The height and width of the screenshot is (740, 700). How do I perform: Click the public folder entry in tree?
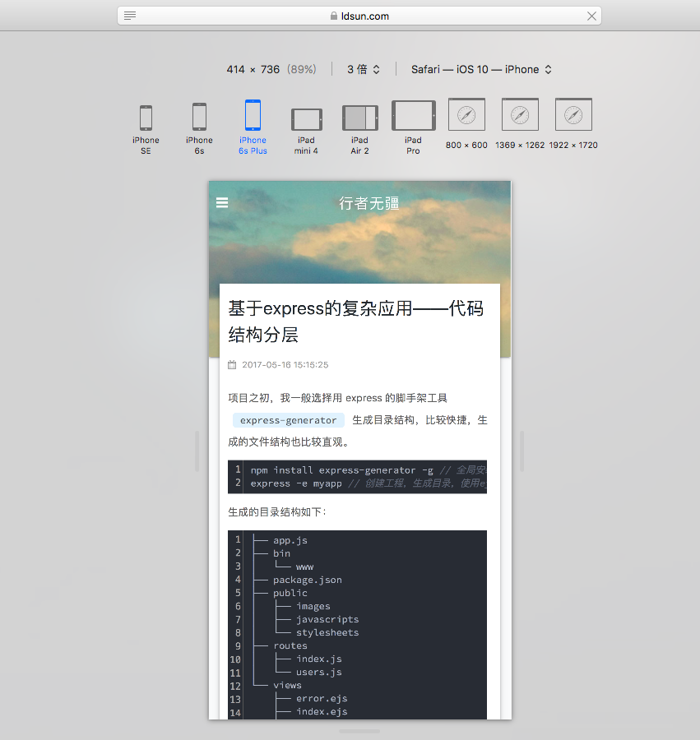290,593
